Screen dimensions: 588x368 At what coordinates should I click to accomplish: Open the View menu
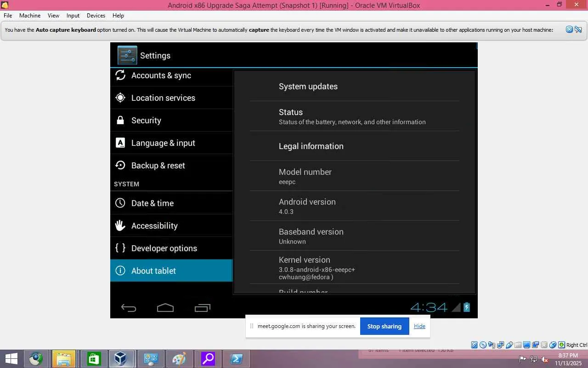(x=53, y=15)
